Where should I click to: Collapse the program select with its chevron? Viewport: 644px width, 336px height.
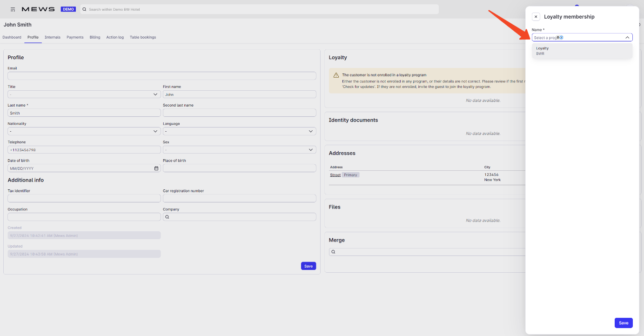627,37
